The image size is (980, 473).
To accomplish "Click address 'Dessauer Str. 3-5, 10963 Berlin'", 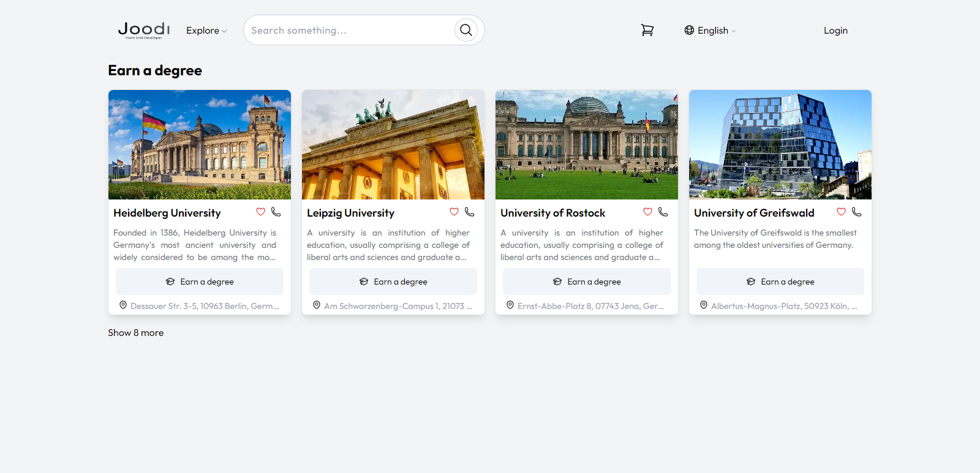I will tap(205, 306).
